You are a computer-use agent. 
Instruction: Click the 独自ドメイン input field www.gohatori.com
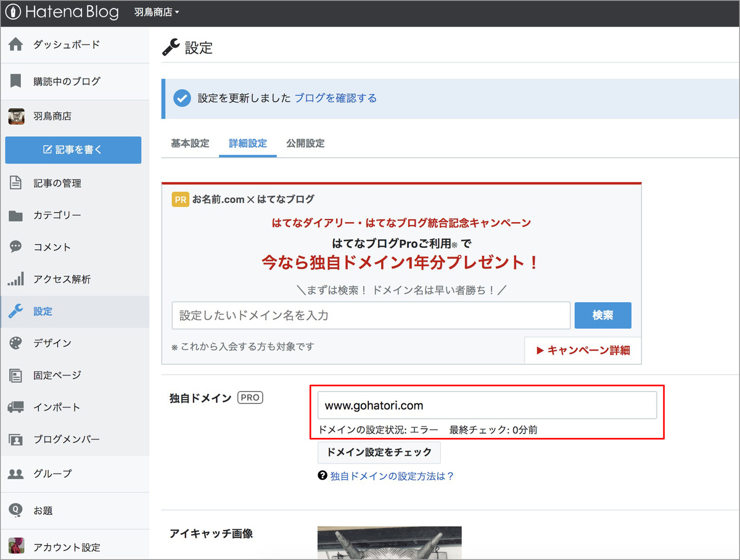tap(487, 405)
